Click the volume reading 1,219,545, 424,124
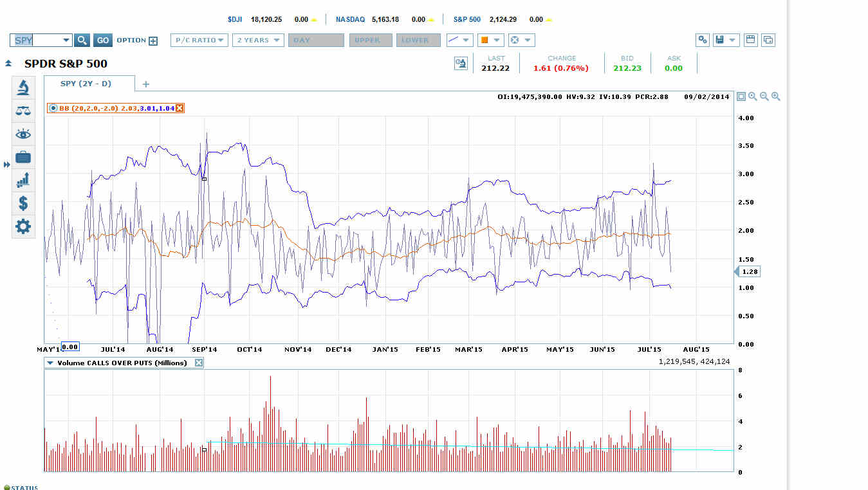The width and height of the screenshot is (868, 490). (694, 362)
